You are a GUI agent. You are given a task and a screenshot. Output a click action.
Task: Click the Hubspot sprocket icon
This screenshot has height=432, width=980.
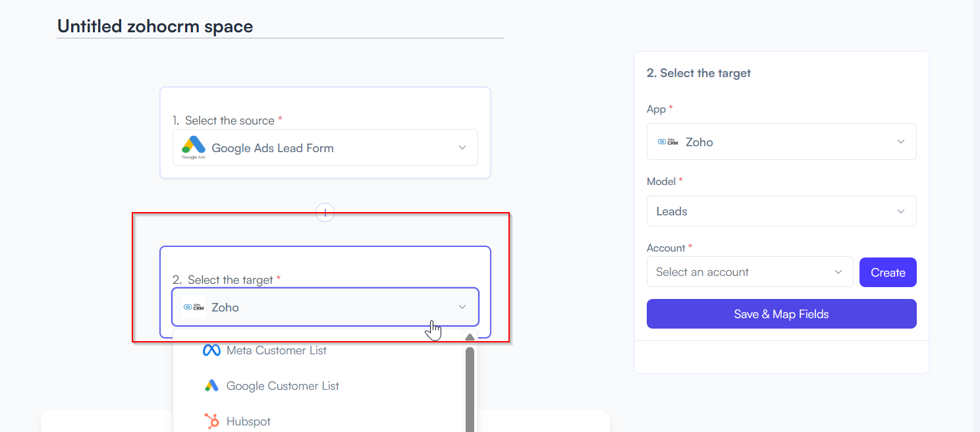[211, 421]
